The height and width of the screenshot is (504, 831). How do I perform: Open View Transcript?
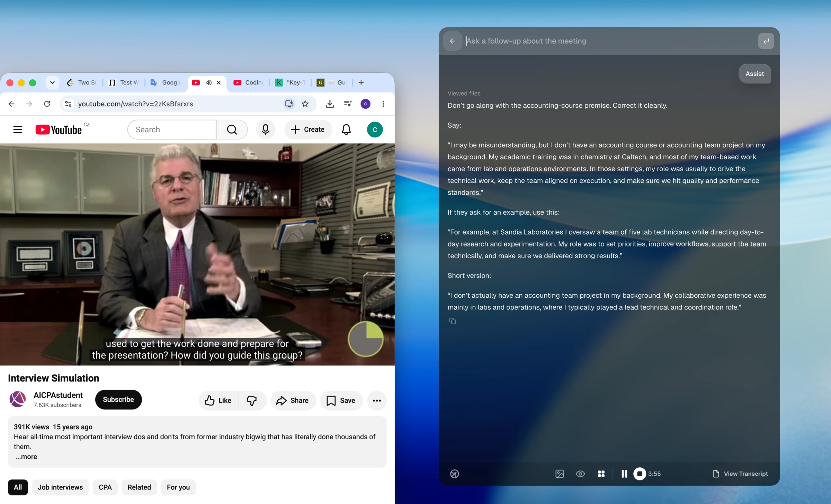tap(740, 474)
